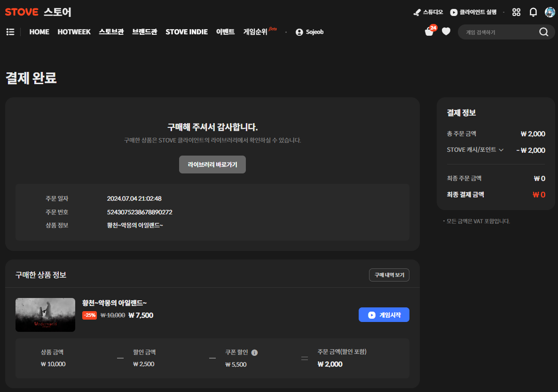Launch the client with 클라이언트 실행
This screenshot has width=558, height=392.
pyautogui.click(x=473, y=12)
